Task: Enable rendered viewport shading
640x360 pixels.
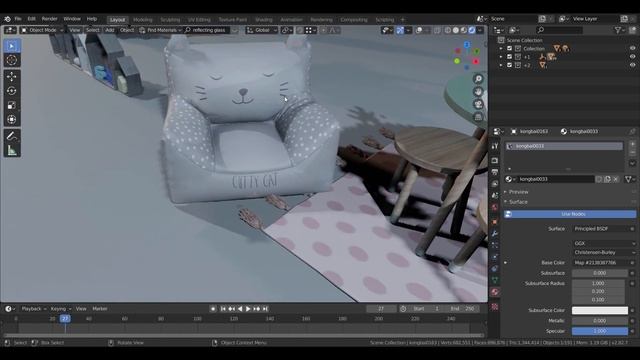Action: [x=472, y=30]
